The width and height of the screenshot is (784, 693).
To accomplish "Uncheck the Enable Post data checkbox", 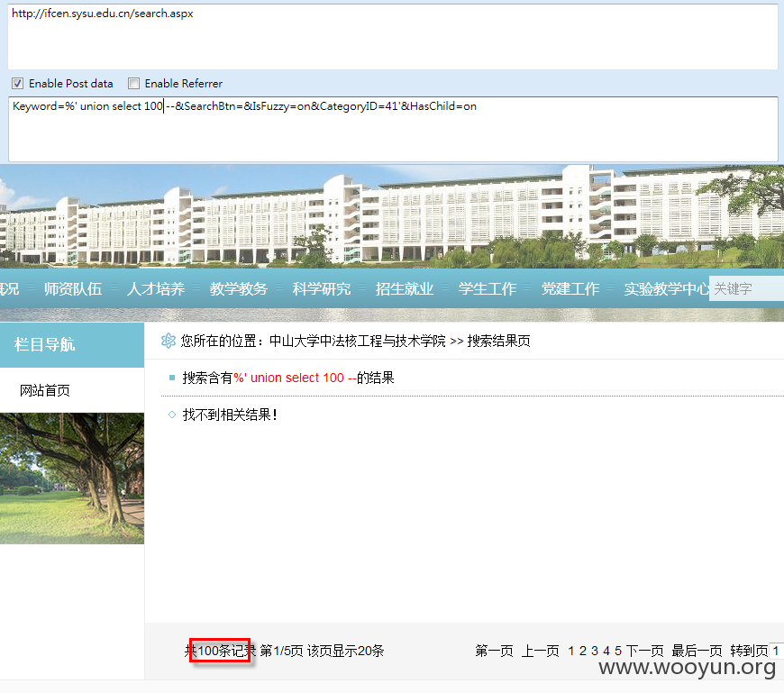I will pyautogui.click(x=17, y=84).
